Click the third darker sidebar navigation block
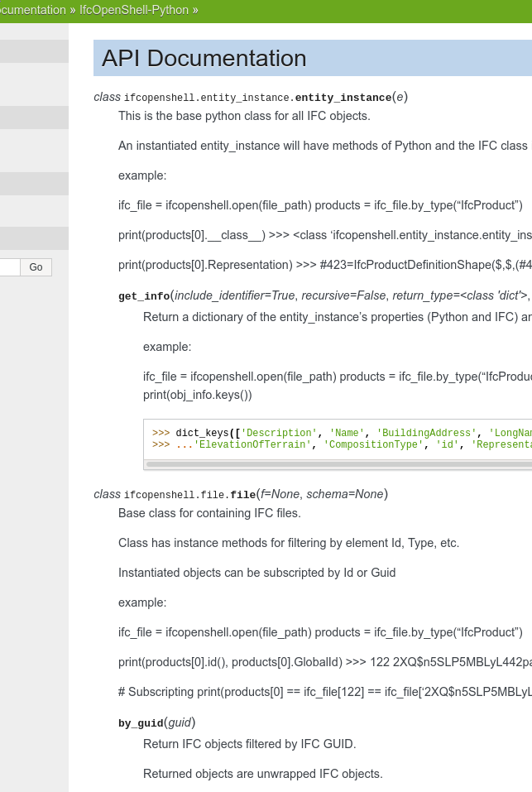532x792 pixels. pos(33,183)
